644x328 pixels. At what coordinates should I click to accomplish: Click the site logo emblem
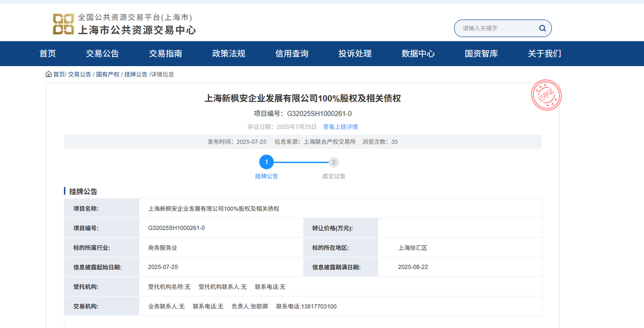click(x=63, y=24)
